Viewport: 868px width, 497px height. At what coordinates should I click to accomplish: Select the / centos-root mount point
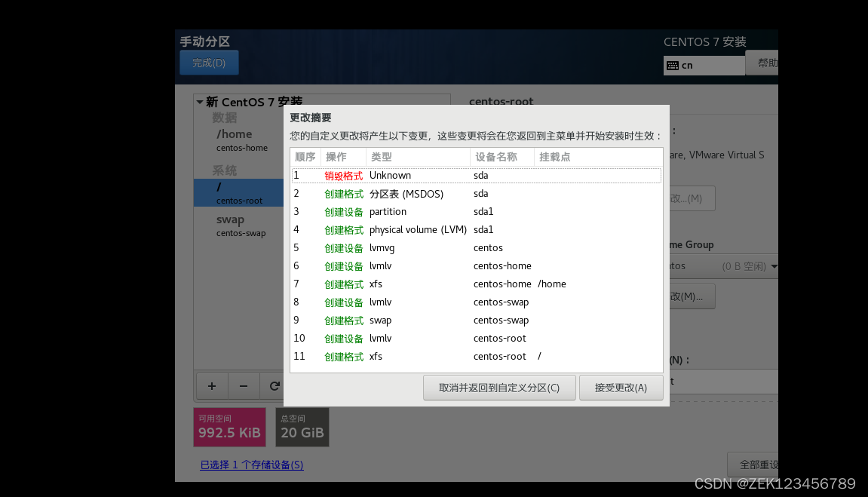tap(238, 192)
